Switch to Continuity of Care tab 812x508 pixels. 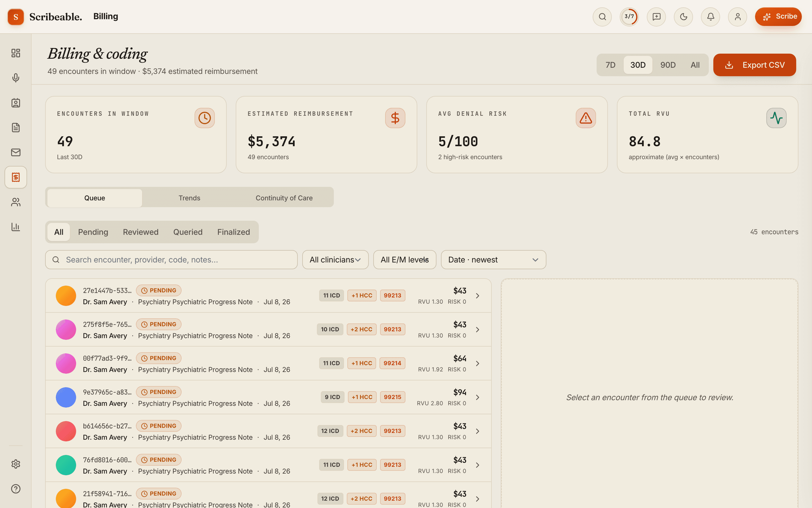[284, 198]
